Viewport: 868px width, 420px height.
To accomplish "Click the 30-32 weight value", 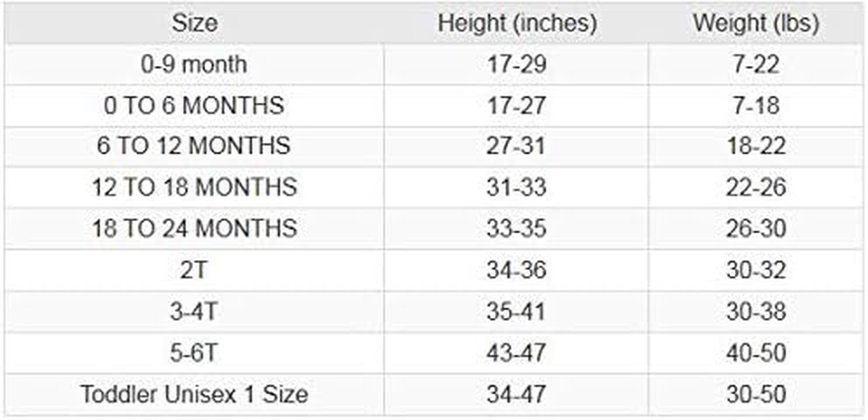I will (x=756, y=270).
